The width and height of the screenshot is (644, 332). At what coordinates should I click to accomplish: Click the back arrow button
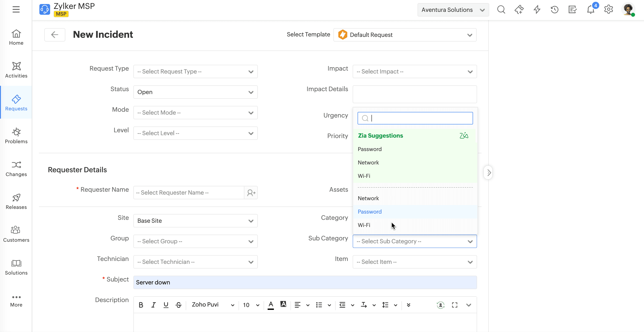pos(55,35)
